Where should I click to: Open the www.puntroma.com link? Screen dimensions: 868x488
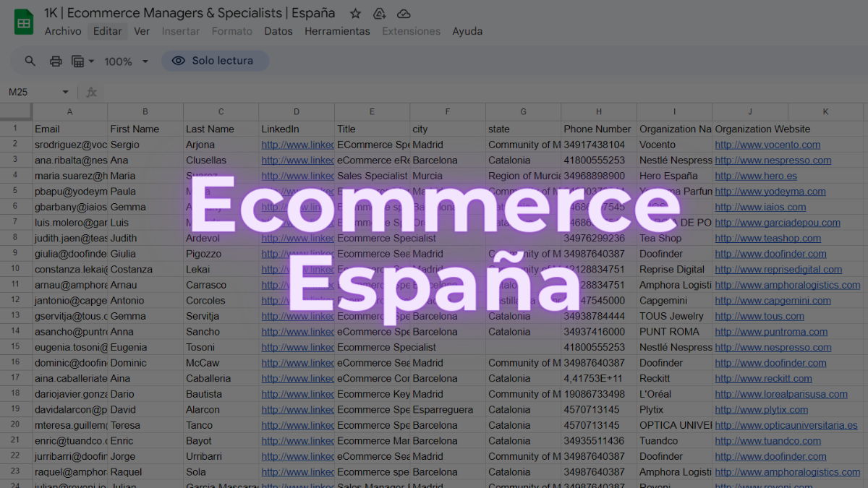(771, 332)
